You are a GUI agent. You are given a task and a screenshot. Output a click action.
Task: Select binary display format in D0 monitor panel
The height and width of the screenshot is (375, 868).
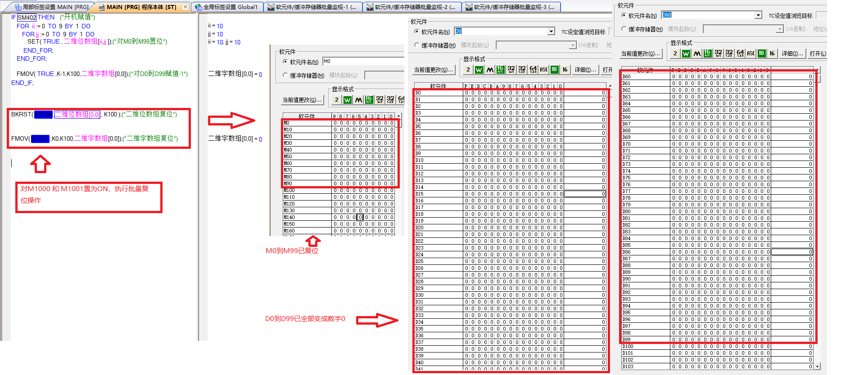click(x=468, y=70)
